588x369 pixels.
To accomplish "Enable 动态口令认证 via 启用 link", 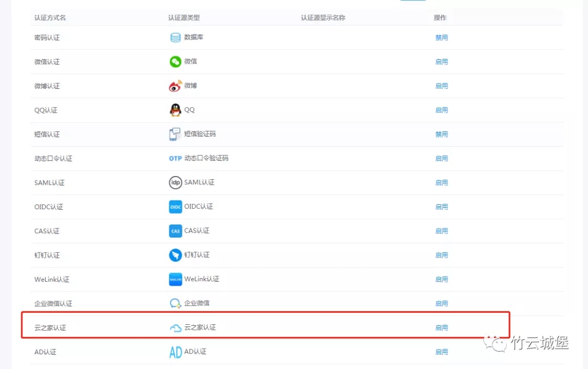I will point(442,159).
